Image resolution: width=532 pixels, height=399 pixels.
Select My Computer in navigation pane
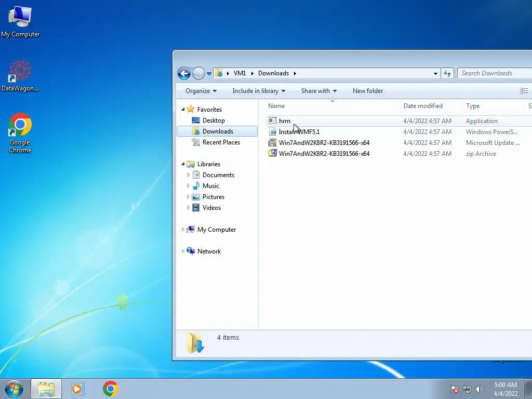pos(217,230)
